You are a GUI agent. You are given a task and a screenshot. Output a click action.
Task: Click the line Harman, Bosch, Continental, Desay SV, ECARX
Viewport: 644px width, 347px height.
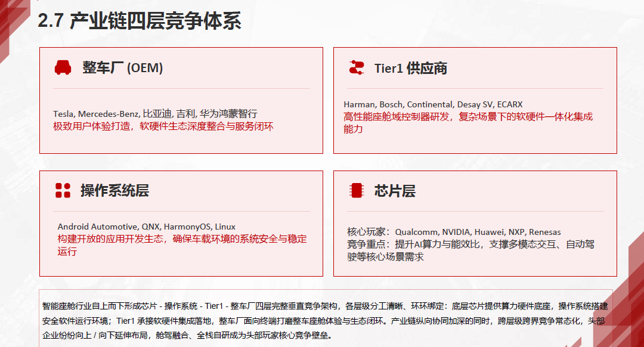point(433,104)
